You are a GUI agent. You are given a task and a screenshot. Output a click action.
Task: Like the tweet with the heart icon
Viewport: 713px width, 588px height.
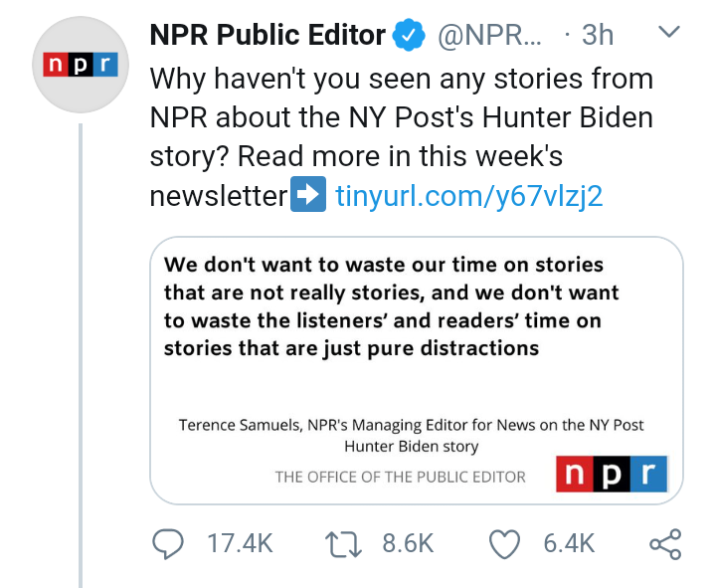point(506,543)
